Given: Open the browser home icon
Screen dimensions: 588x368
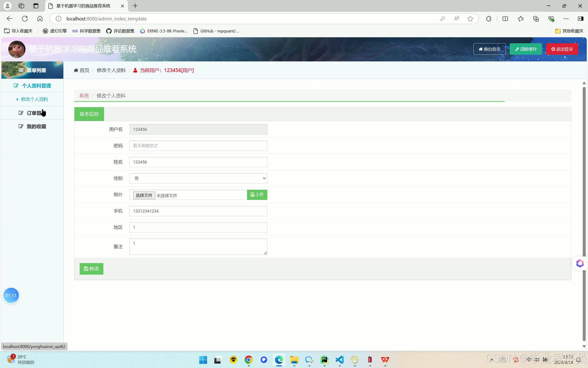Looking at the screenshot, I should (x=40, y=18).
